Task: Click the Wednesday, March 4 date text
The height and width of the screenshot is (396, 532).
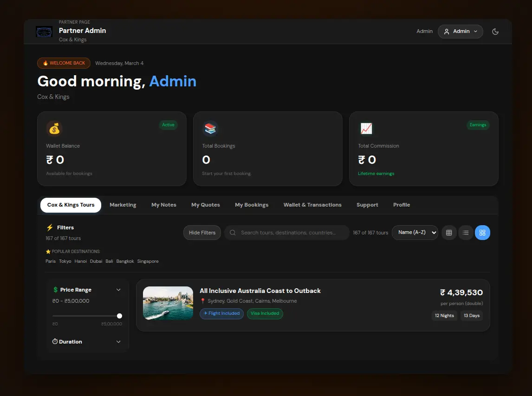Action: pos(119,63)
